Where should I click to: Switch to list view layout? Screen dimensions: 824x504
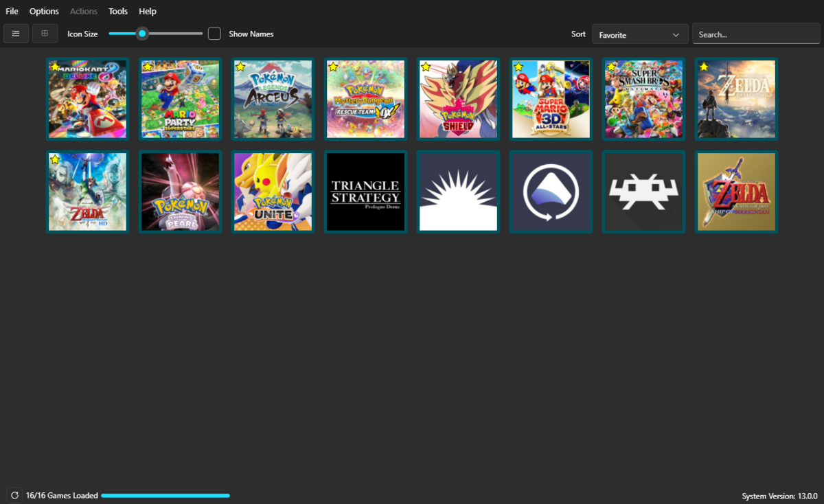coord(16,34)
